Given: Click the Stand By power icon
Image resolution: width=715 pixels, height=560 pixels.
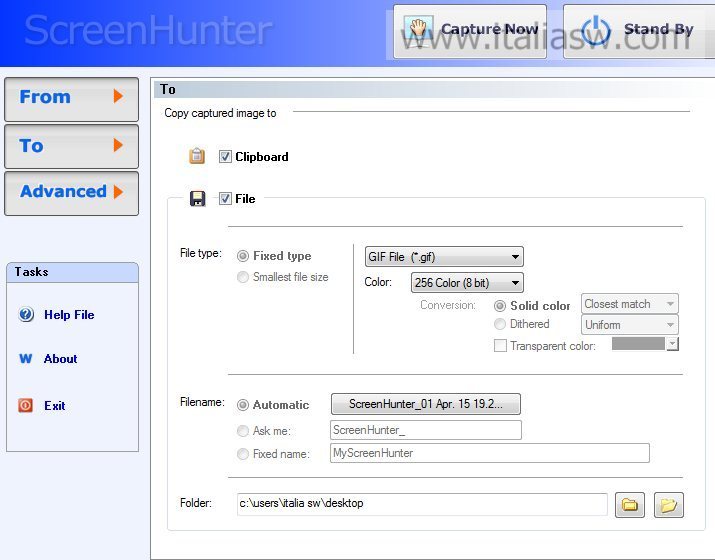Looking at the screenshot, I should tap(596, 30).
